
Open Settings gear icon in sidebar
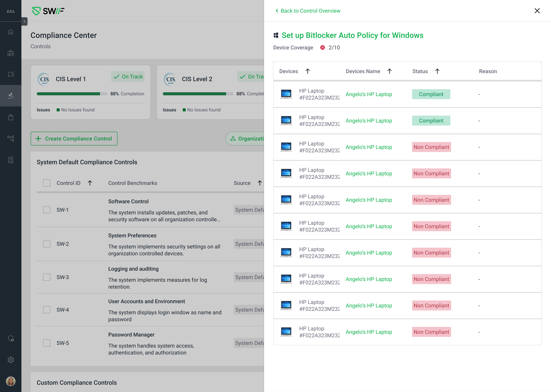(11, 360)
